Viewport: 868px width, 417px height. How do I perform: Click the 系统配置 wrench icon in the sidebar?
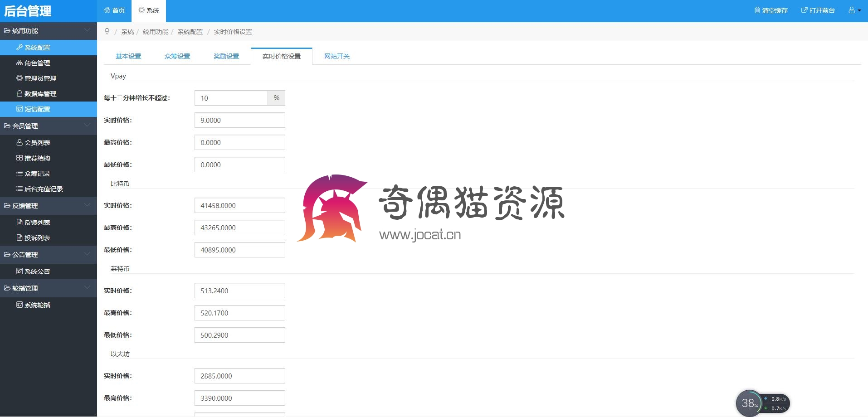pos(20,47)
